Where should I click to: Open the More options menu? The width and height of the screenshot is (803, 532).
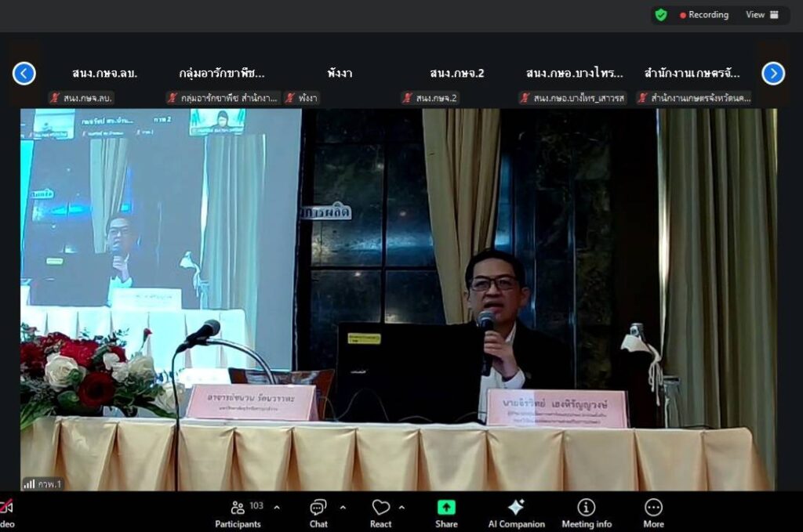pos(653,512)
